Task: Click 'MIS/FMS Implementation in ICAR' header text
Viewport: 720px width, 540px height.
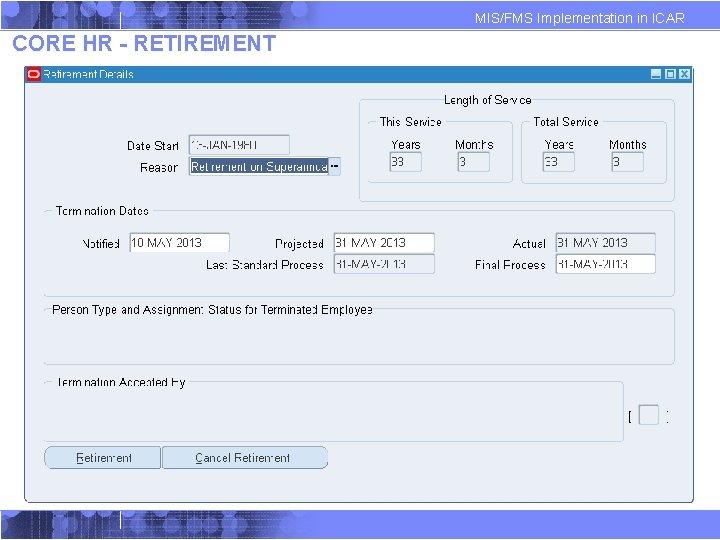Action: tap(579, 18)
